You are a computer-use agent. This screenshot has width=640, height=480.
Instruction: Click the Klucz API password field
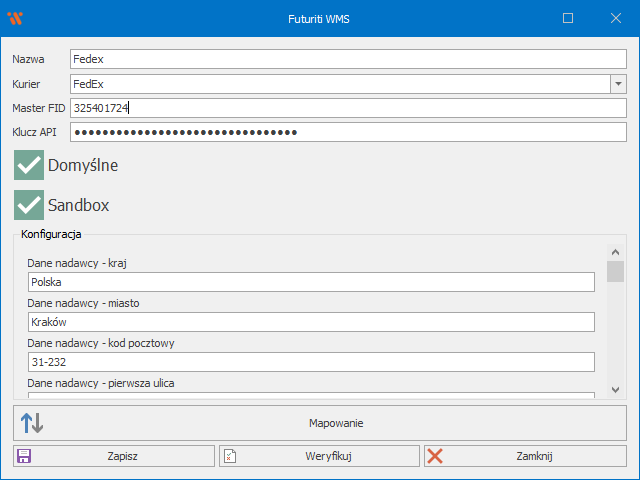(348, 132)
